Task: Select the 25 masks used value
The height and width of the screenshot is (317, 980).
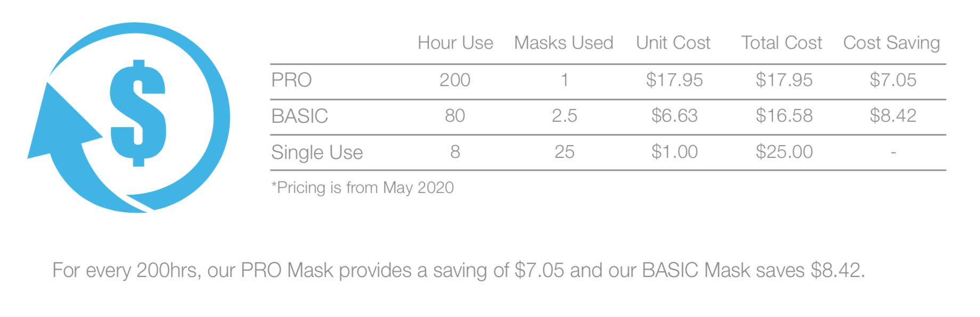Action: pyautogui.click(x=564, y=152)
